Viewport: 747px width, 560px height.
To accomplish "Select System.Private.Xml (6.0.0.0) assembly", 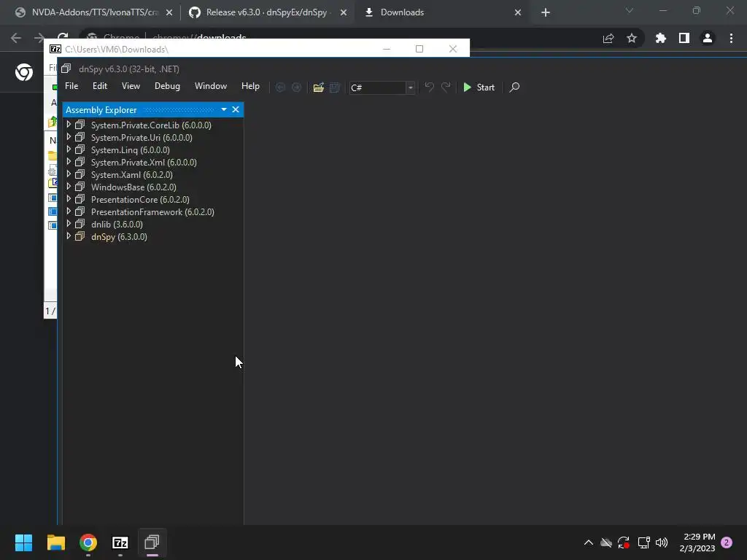I will 144,163.
